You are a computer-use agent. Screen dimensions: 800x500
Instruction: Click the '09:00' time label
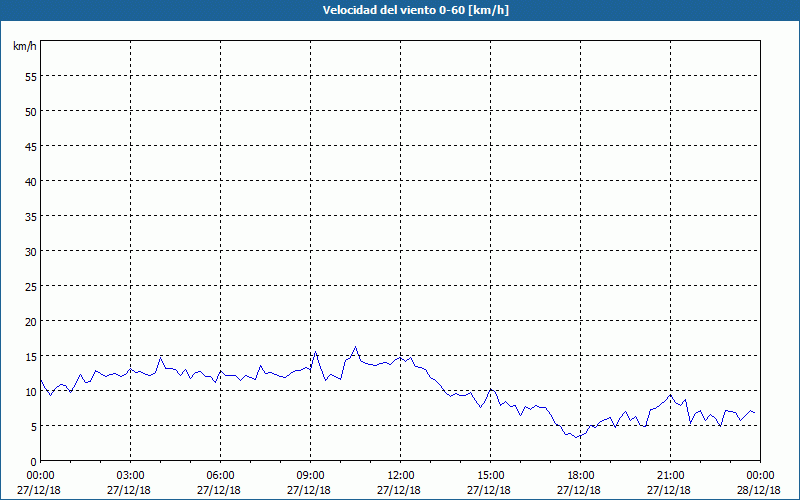(x=310, y=476)
